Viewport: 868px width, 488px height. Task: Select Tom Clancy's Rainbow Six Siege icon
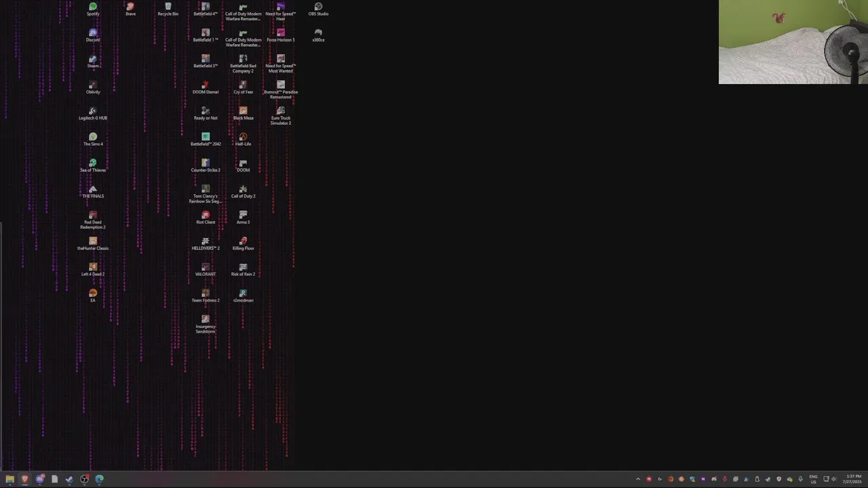[205, 194]
